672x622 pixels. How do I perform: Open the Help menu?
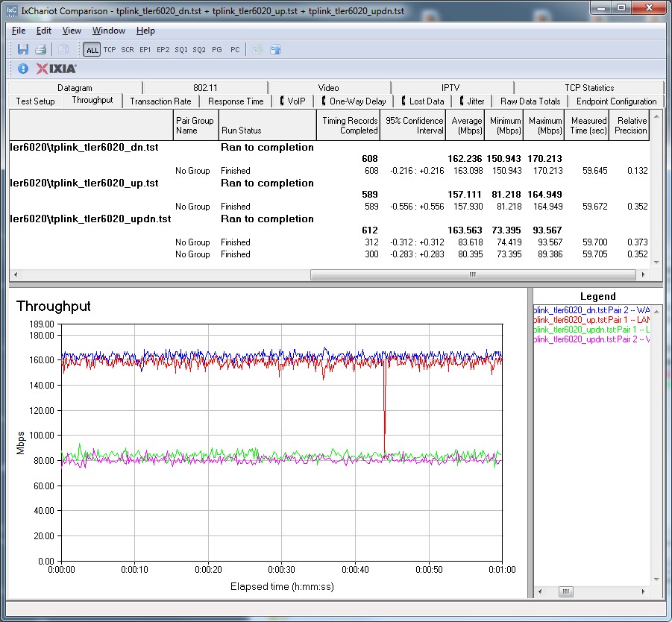point(145,31)
